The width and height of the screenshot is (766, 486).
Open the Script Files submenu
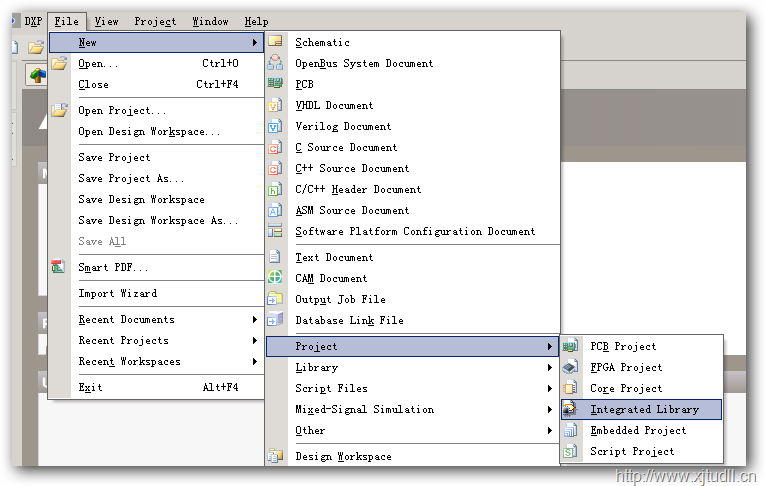pyautogui.click(x=410, y=388)
